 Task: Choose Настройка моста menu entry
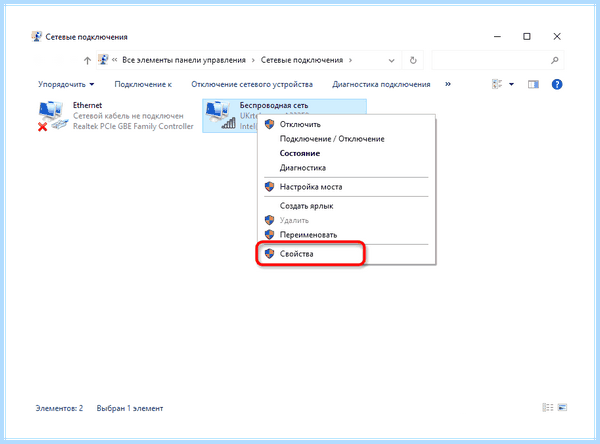pos(346,187)
